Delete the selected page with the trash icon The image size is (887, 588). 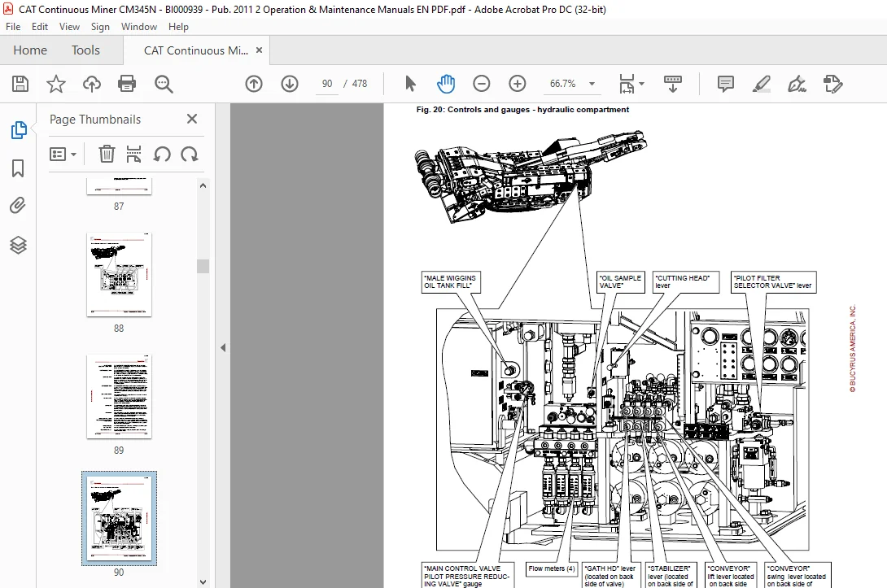click(x=107, y=154)
